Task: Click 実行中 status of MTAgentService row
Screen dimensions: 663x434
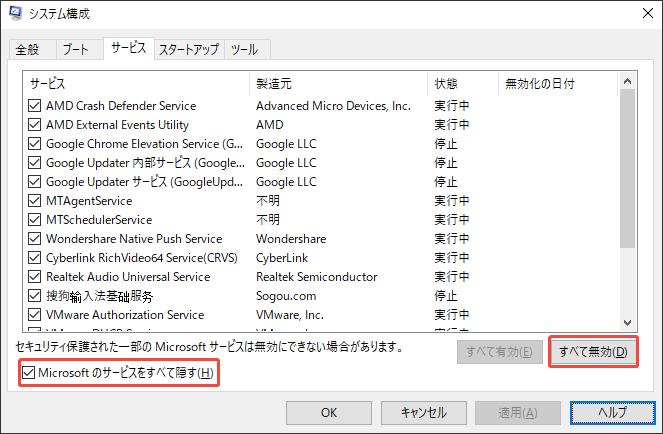Action: tap(452, 201)
